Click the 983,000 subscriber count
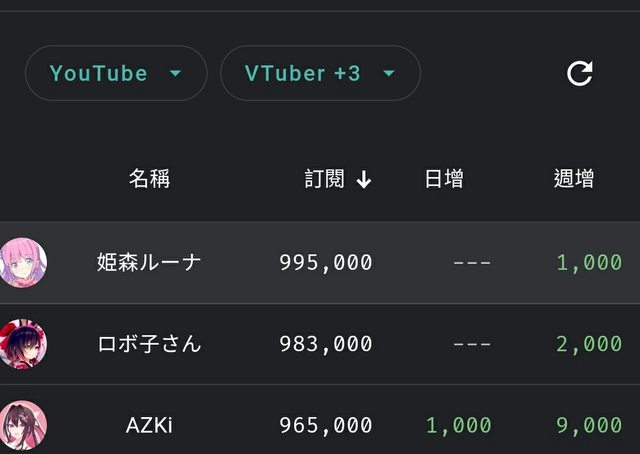The height and width of the screenshot is (454, 640). coord(326,344)
